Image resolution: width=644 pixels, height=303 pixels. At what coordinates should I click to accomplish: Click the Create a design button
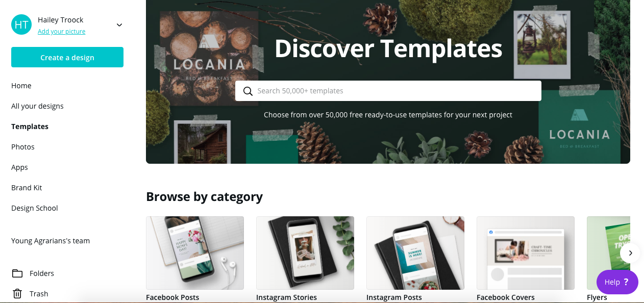coord(67,57)
